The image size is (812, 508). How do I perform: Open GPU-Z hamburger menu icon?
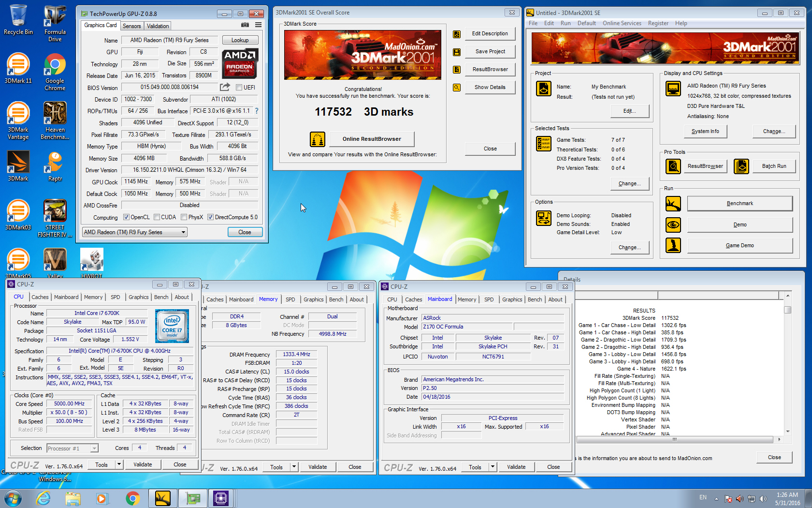pyautogui.click(x=259, y=25)
